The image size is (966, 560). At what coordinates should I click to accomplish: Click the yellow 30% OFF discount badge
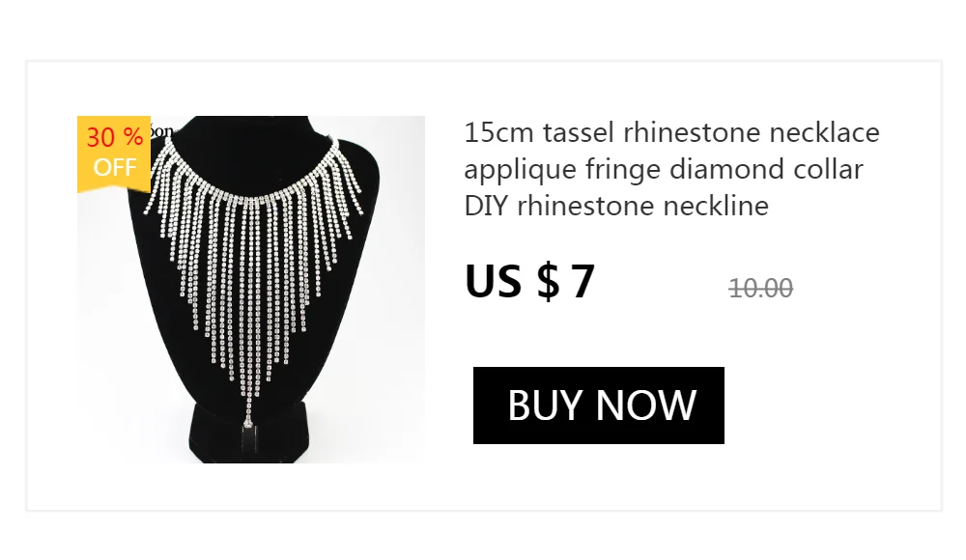click(x=114, y=154)
